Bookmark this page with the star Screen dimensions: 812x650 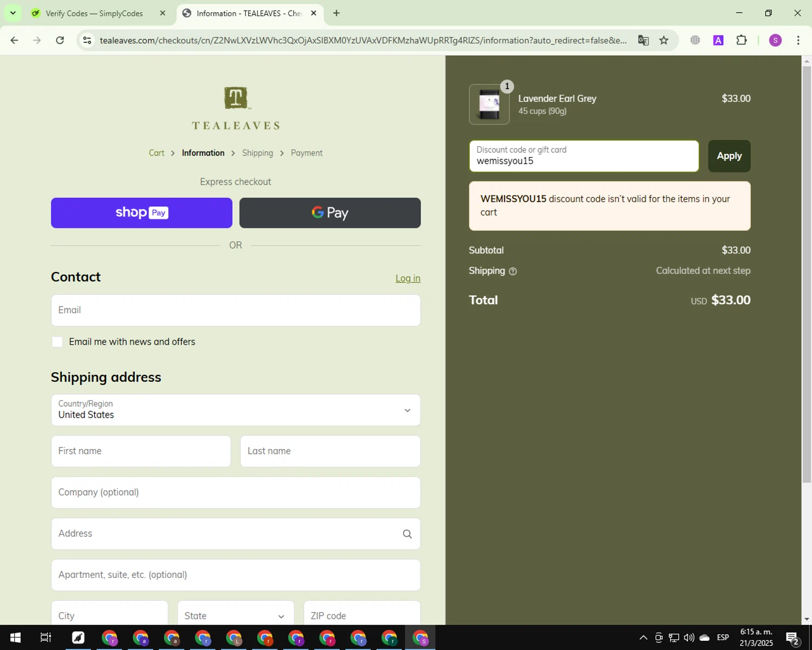(x=664, y=40)
